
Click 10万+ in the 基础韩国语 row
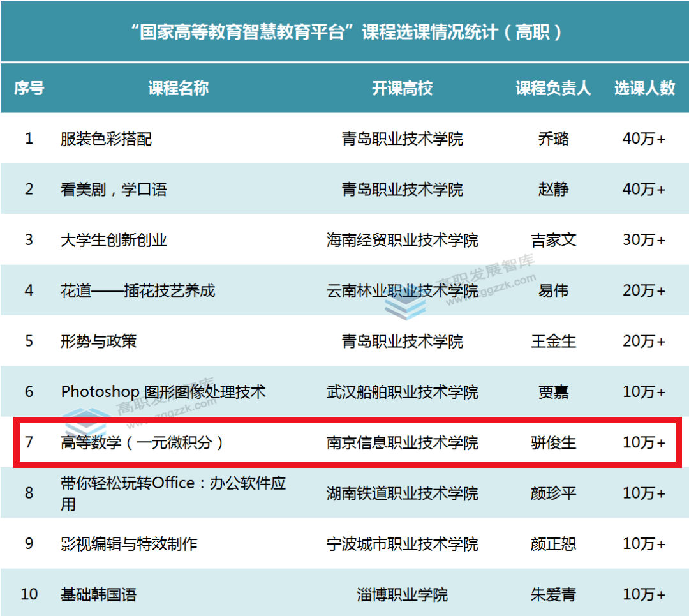coord(644,594)
